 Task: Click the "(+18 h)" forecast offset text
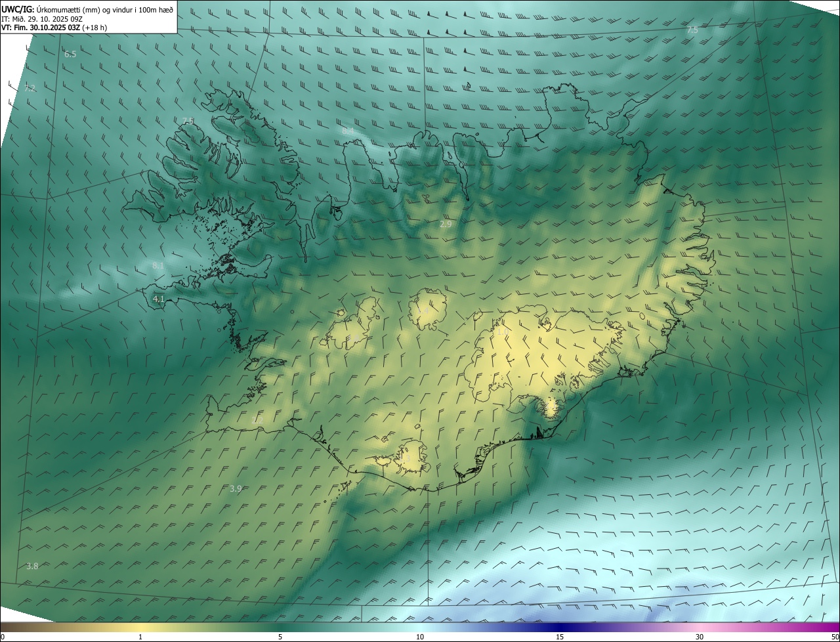click(x=95, y=28)
